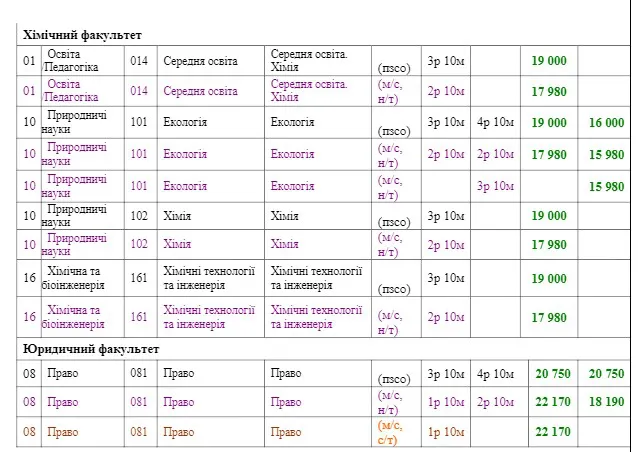Viewport: 638px width, 452px height.
Task: Click the orange (м/с, с/т) cell for Право
Action: (391, 432)
